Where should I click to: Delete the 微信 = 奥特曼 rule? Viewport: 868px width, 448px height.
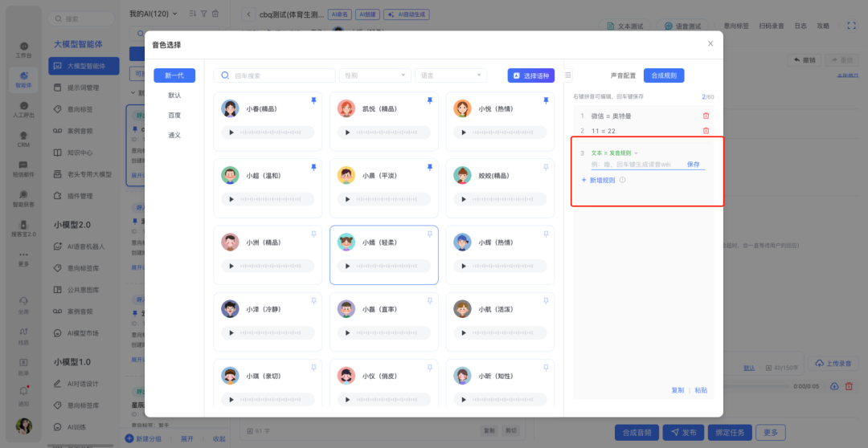pyautogui.click(x=706, y=116)
